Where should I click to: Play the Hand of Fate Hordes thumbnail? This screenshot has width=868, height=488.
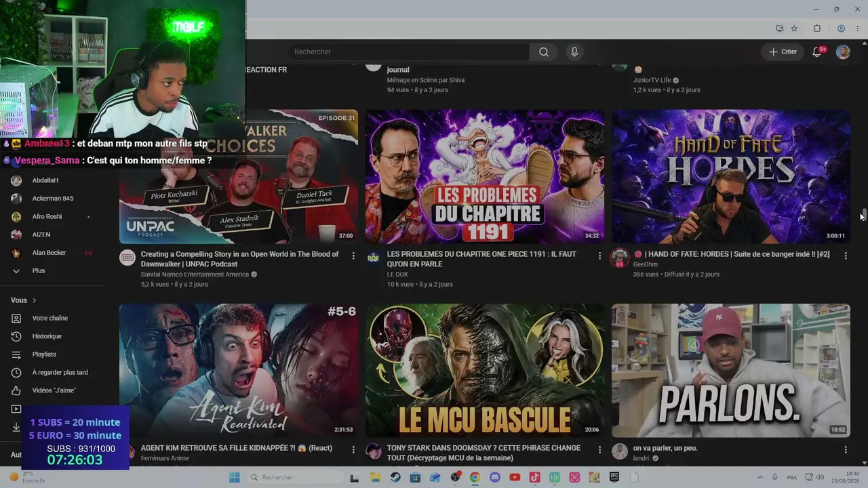click(x=731, y=177)
